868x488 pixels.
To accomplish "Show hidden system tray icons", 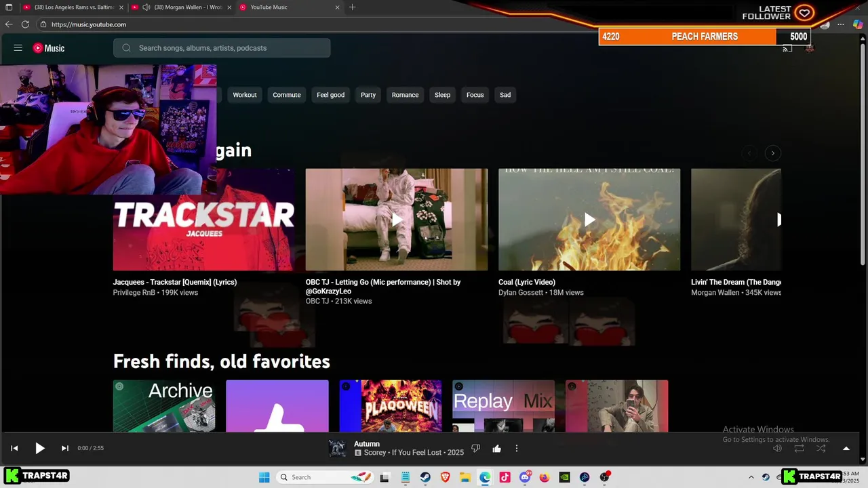I will (751, 477).
